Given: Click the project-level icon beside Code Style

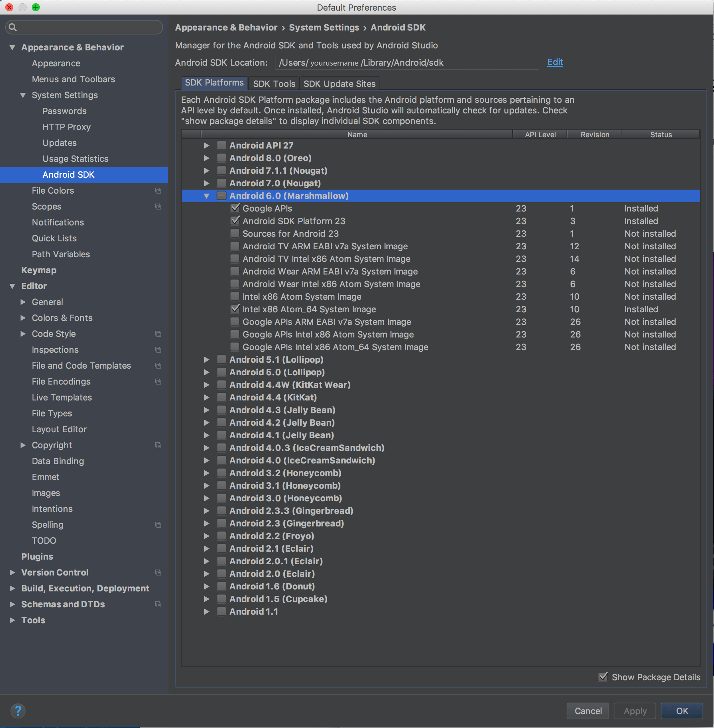Looking at the screenshot, I should (158, 334).
